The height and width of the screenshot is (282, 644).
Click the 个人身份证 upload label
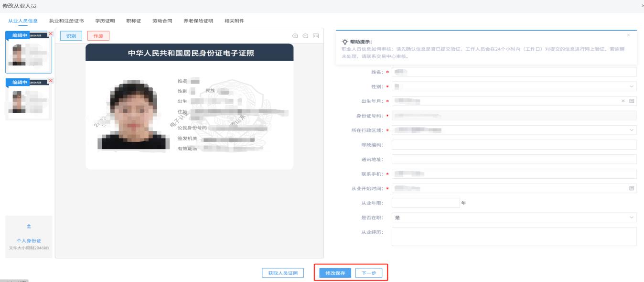29,240
